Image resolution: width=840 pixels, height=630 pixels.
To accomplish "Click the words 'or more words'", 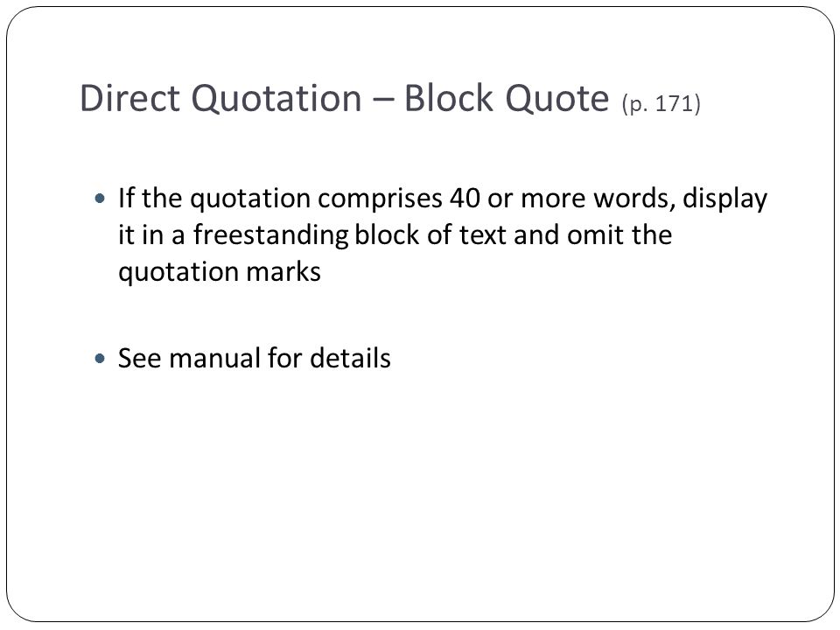I will pos(578,199).
